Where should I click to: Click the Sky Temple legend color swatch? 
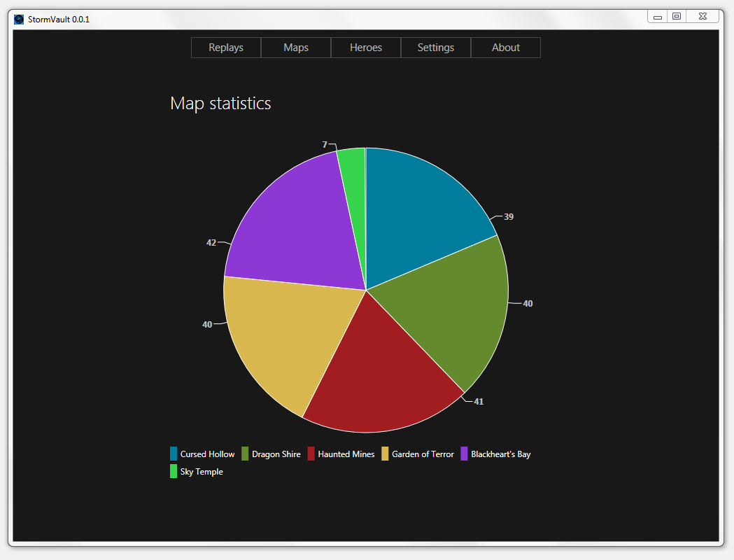174,471
